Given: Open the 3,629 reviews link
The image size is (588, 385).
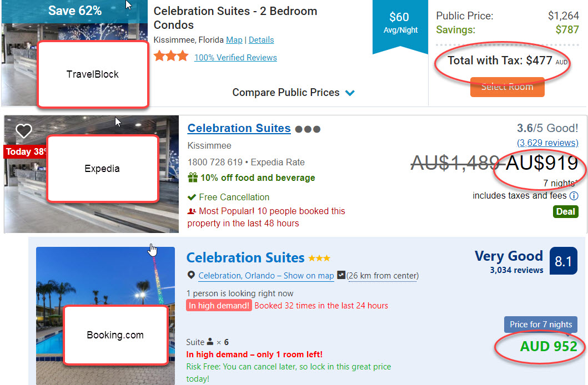Looking at the screenshot, I should [547, 143].
